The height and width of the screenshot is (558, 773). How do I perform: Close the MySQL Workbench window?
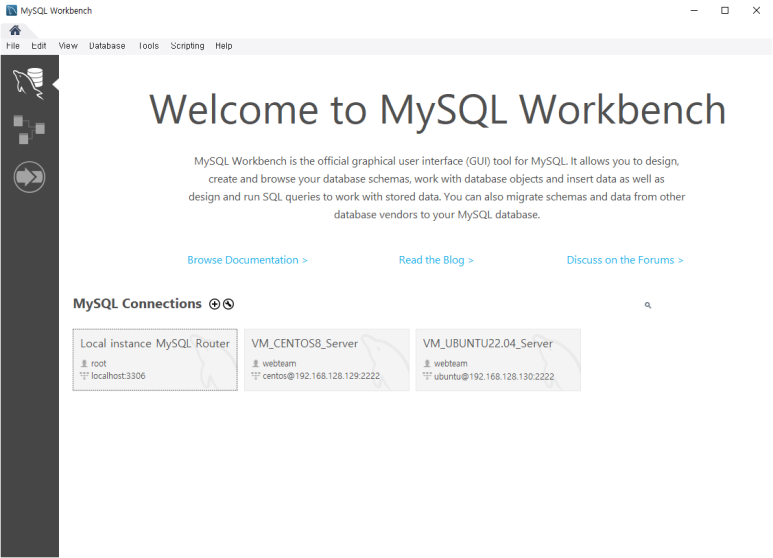point(756,10)
